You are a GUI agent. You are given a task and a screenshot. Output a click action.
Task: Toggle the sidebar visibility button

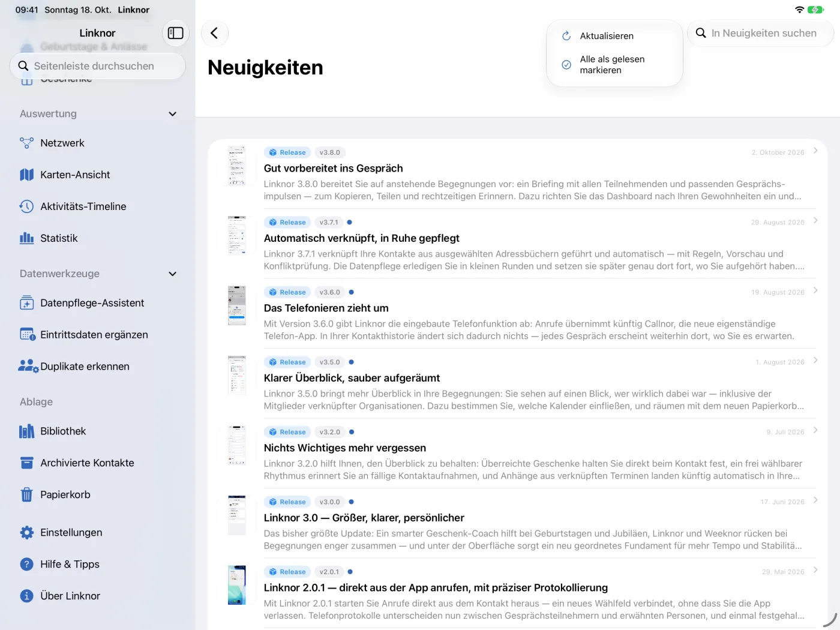point(175,33)
